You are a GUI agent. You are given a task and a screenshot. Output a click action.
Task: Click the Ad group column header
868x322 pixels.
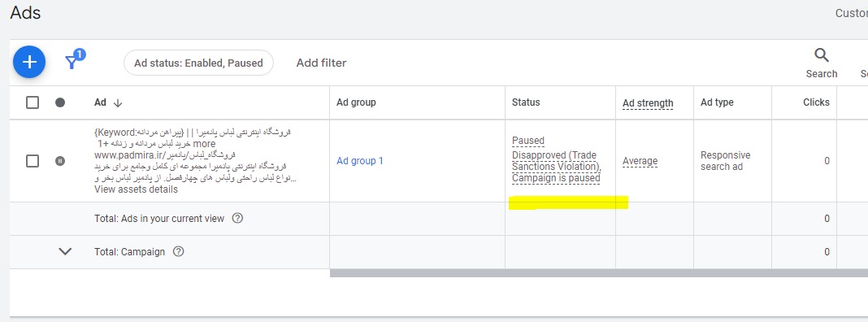(356, 102)
